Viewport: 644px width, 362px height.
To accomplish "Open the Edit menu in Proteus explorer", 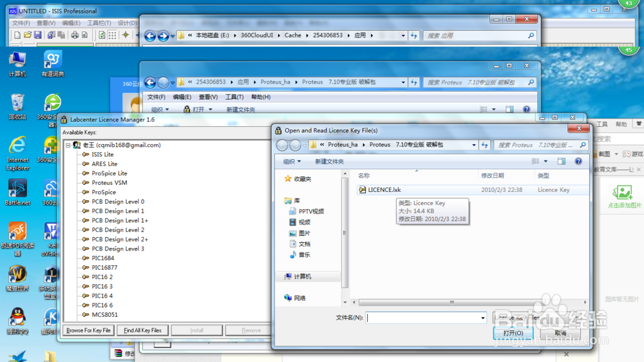I will 182,97.
